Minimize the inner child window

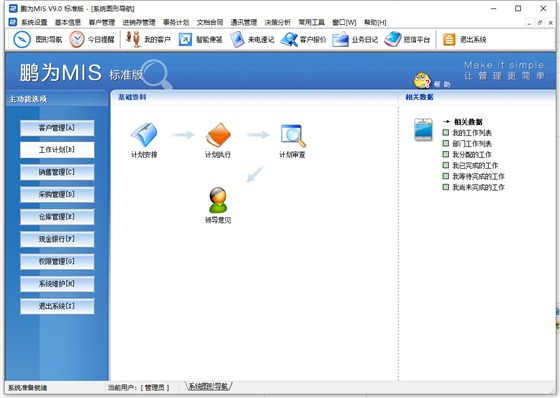tap(529, 23)
